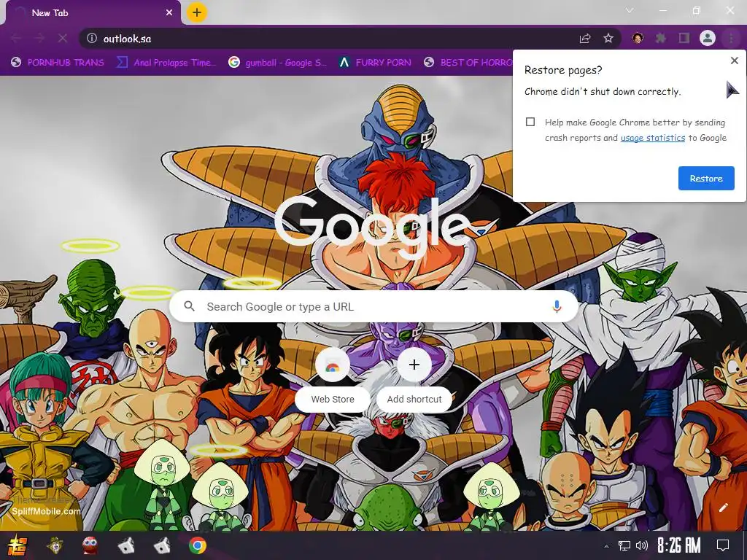Share this page icon in address bar
This screenshot has width=747, height=560.
pyautogui.click(x=585, y=38)
